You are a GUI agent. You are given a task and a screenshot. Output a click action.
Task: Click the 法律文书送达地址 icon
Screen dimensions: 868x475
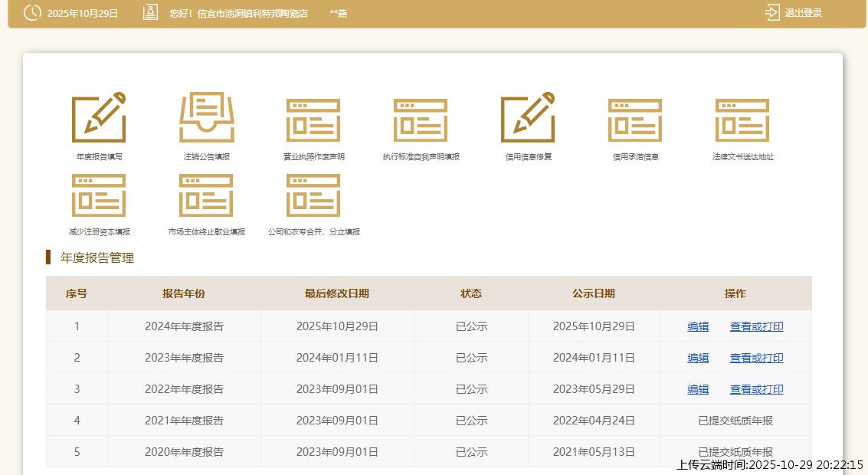pos(742,120)
